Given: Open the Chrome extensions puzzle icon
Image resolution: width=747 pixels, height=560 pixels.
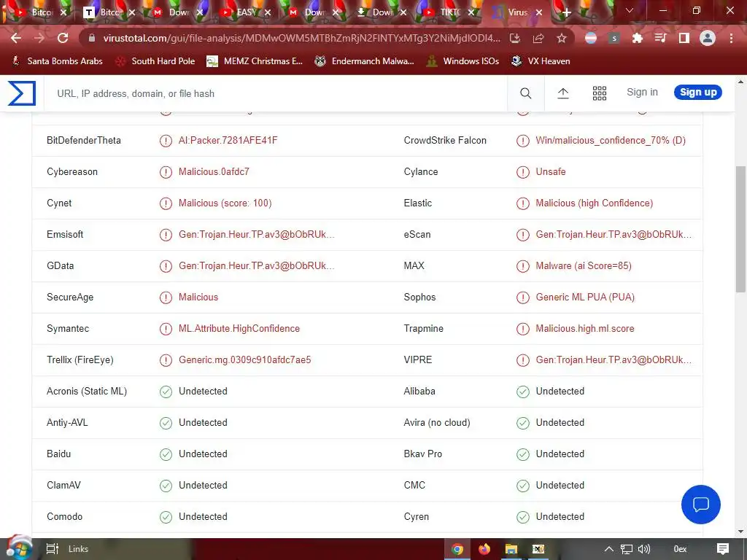Looking at the screenshot, I should pos(637,38).
